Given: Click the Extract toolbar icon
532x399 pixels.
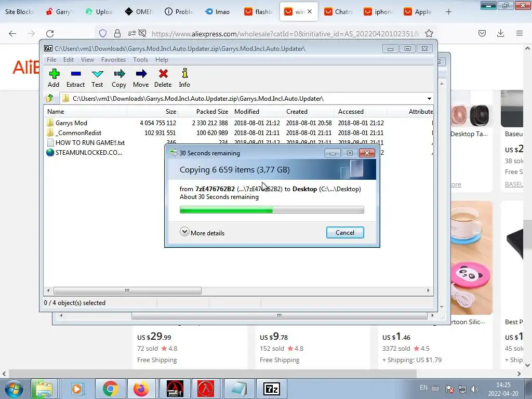Looking at the screenshot, I should click(75, 78).
